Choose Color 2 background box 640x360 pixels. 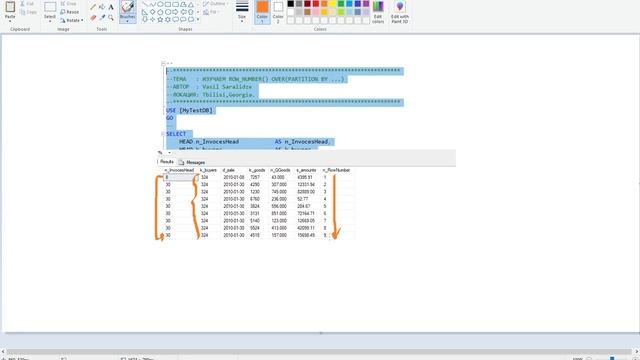click(278, 11)
